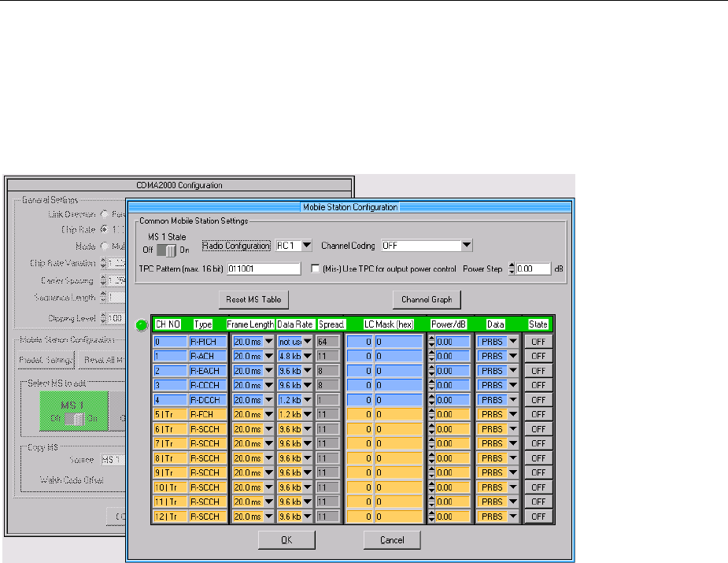Select the R-FCH type cell
This screenshot has width=728, height=563.
point(208,414)
